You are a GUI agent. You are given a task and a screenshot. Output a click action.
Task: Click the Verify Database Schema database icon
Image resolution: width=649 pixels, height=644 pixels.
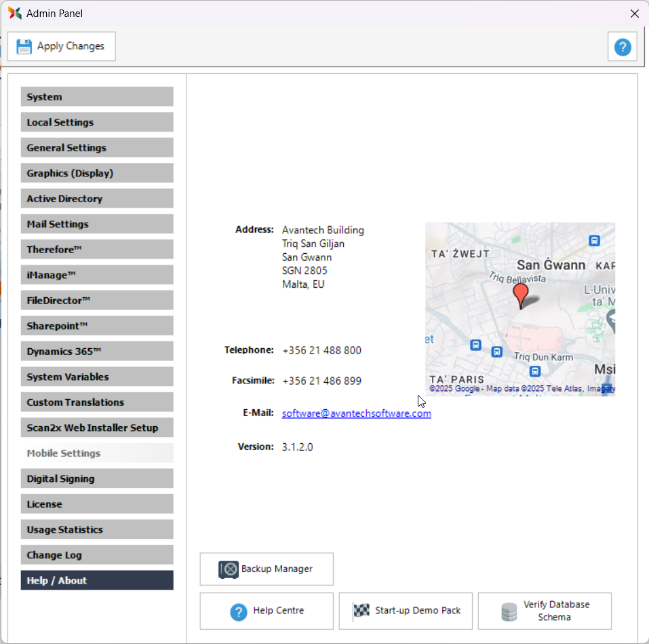pyautogui.click(x=509, y=611)
